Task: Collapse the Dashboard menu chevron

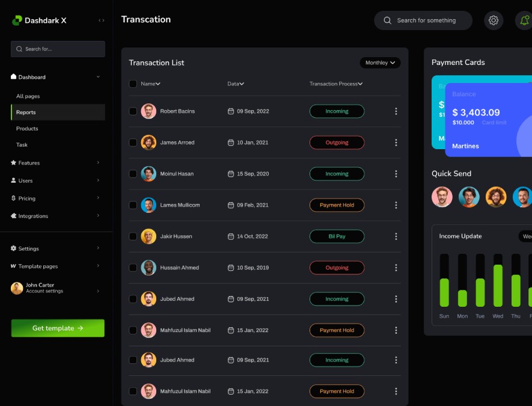Action: point(98,77)
